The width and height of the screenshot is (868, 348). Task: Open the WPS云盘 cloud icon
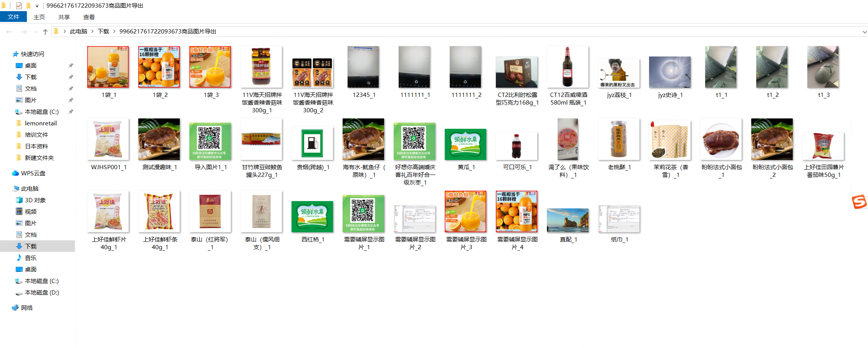pyautogui.click(x=15, y=173)
